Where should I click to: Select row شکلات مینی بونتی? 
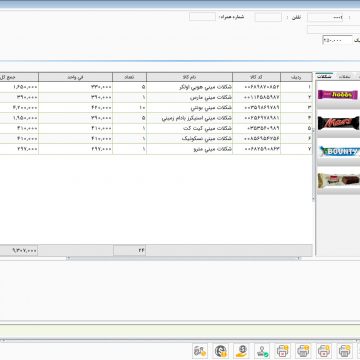(x=156, y=108)
